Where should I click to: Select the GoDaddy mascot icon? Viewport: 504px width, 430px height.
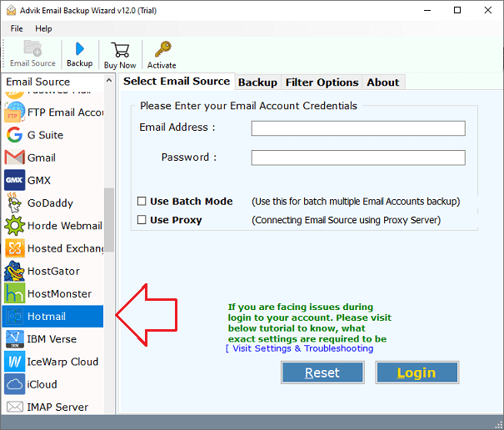(14, 202)
